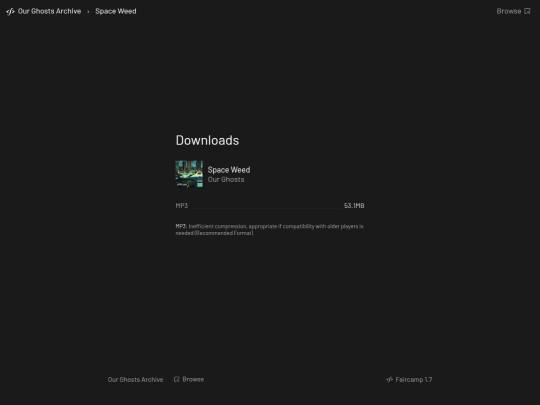Open Our Ghosts Archive header link
Image resolution: width=540 pixels, height=405 pixels.
[49, 11]
